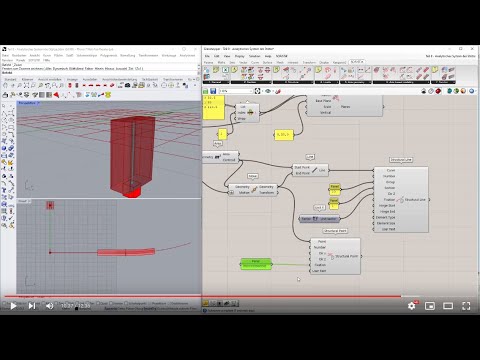The height and width of the screenshot is (360, 480).
Task: Select the Curve component tab
Action: pyautogui.click(x=255, y=62)
